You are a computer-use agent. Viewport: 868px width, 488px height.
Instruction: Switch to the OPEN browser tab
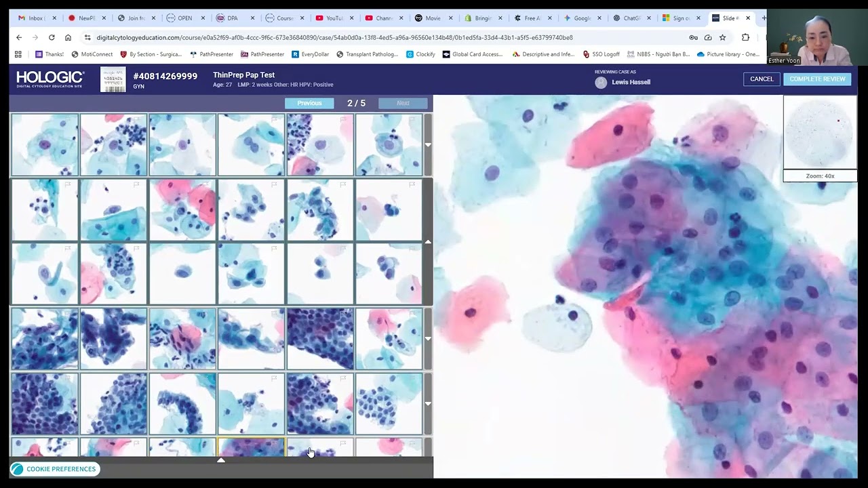[x=184, y=18]
